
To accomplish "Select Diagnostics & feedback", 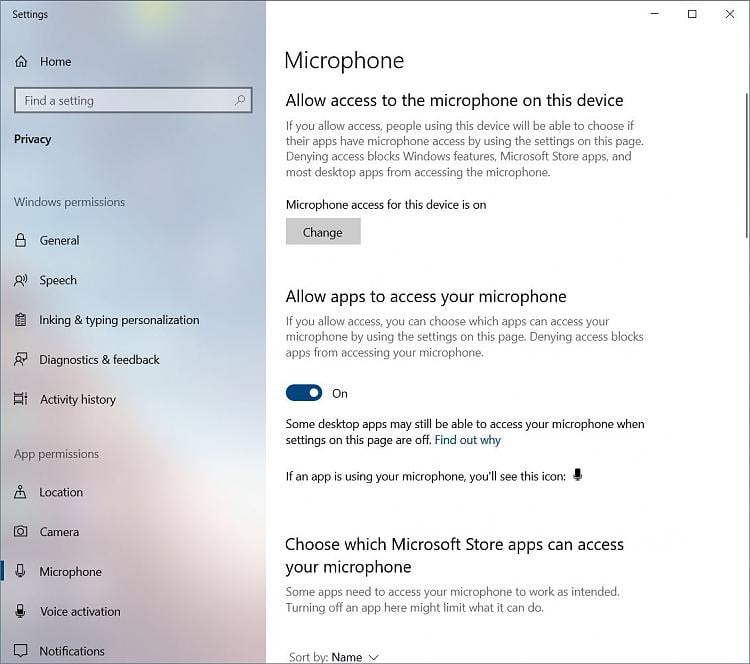I will click(x=99, y=359).
